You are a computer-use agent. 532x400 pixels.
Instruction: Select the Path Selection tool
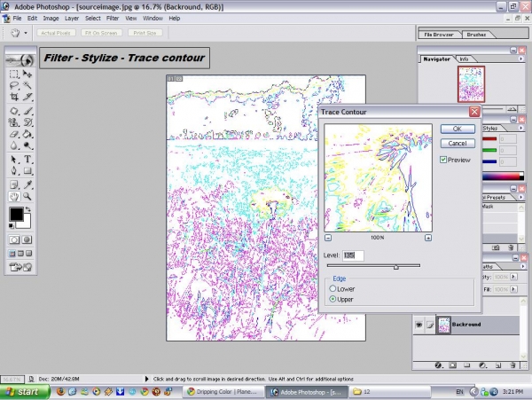14,159
